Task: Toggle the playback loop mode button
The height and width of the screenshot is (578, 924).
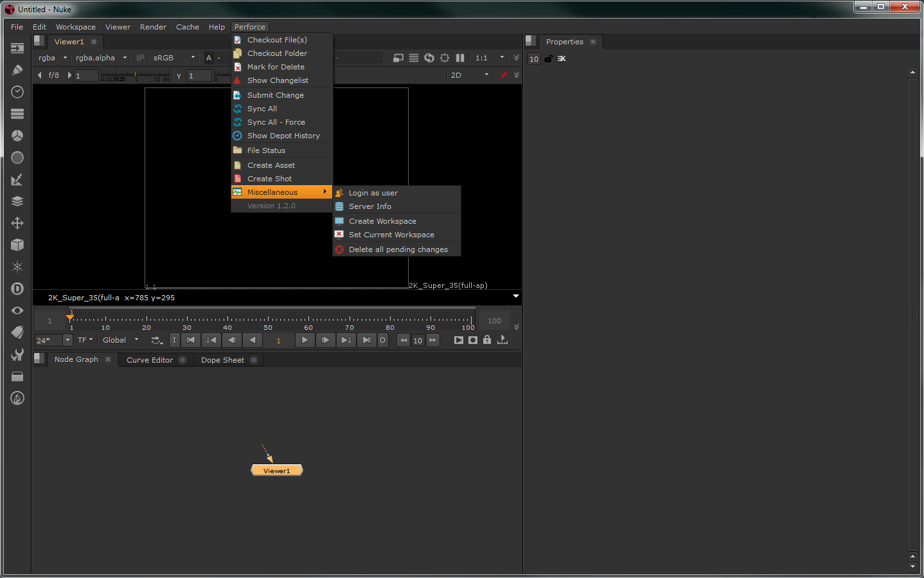Action: pos(157,340)
